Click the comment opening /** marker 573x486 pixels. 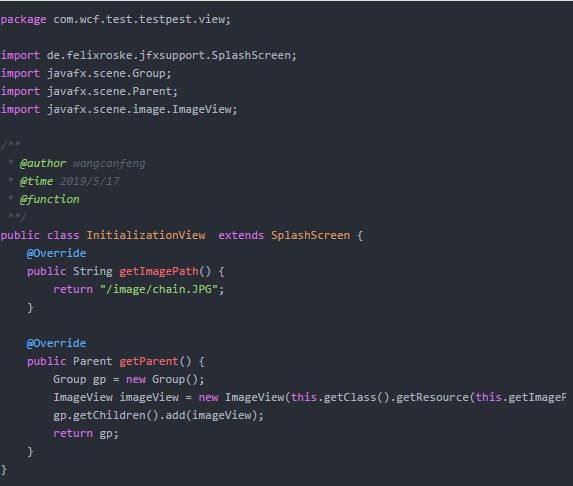10,145
